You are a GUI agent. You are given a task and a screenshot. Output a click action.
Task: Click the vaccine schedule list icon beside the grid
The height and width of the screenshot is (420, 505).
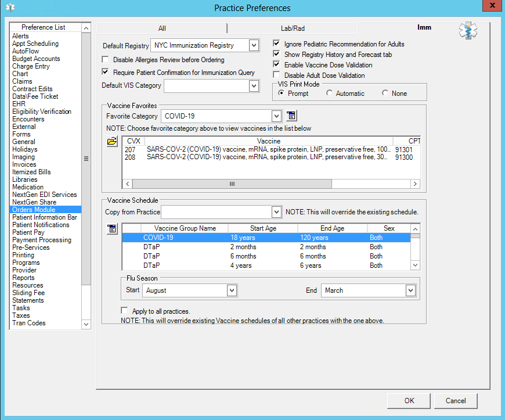point(112,229)
